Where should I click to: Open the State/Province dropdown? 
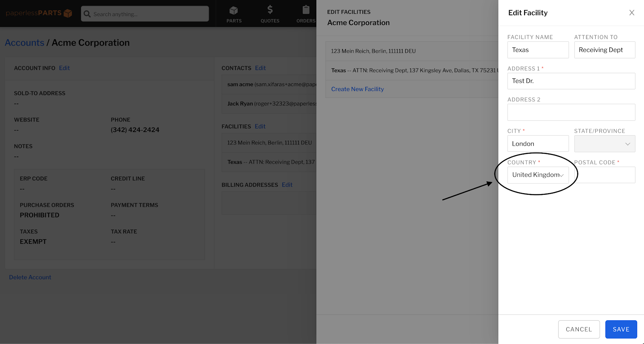click(605, 144)
